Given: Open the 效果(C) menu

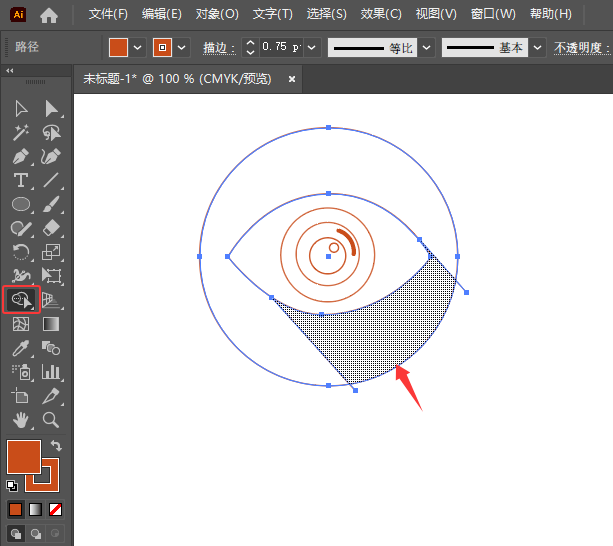Looking at the screenshot, I should coord(381,14).
